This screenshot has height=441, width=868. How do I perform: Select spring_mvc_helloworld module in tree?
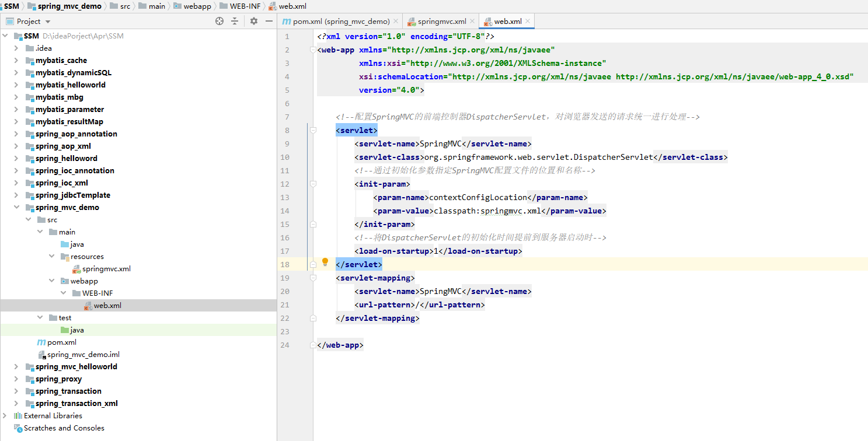pyautogui.click(x=76, y=367)
